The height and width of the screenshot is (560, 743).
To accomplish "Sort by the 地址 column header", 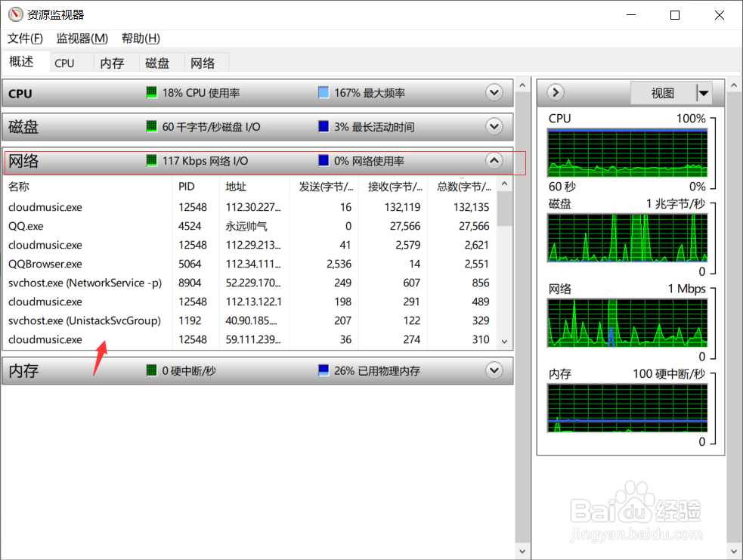I will (255, 187).
